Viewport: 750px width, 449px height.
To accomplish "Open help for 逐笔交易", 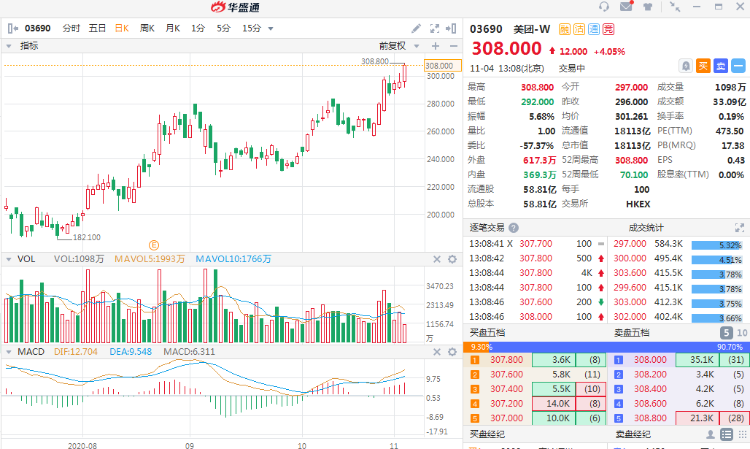I will click(513, 226).
